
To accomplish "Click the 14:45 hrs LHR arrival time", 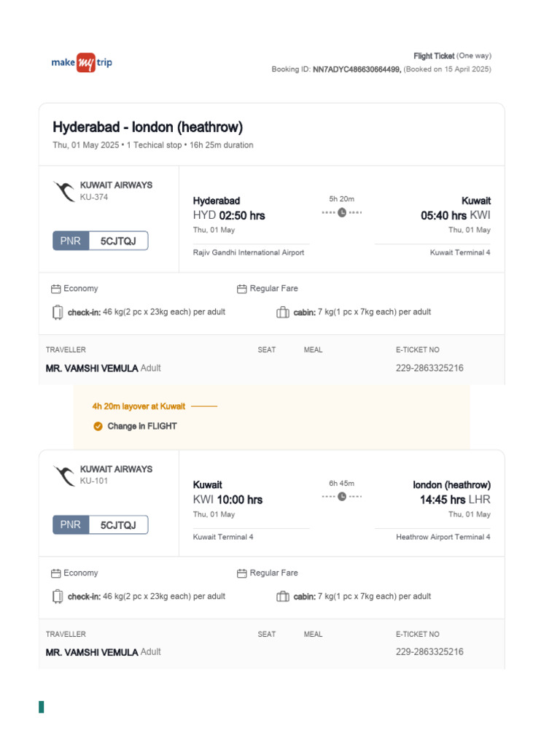I will [x=455, y=500].
